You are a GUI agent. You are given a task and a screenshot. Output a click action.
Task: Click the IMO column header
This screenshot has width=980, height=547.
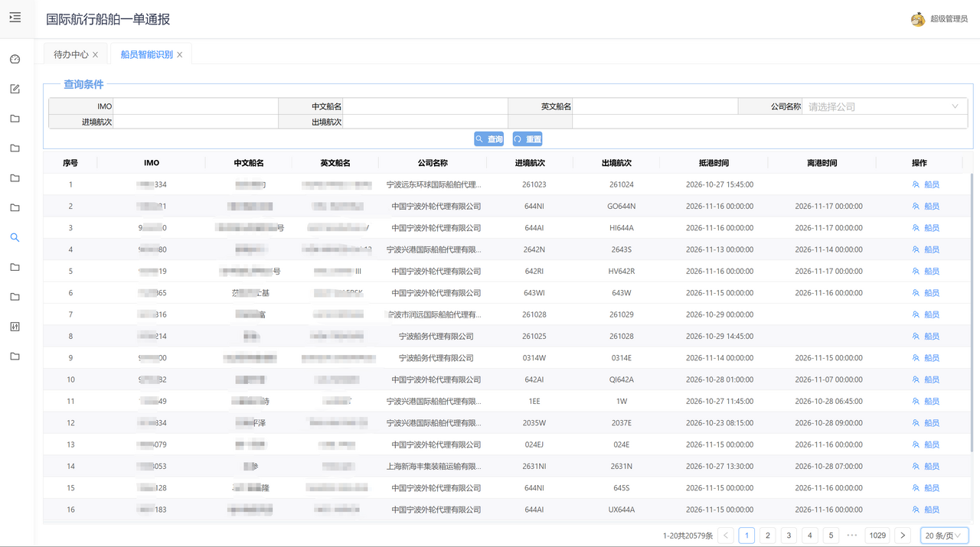tap(152, 163)
